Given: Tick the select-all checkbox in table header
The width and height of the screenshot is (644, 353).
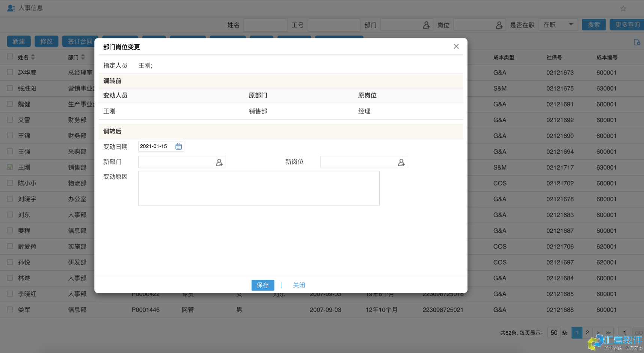Looking at the screenshot, I should [x=10, y=56].
